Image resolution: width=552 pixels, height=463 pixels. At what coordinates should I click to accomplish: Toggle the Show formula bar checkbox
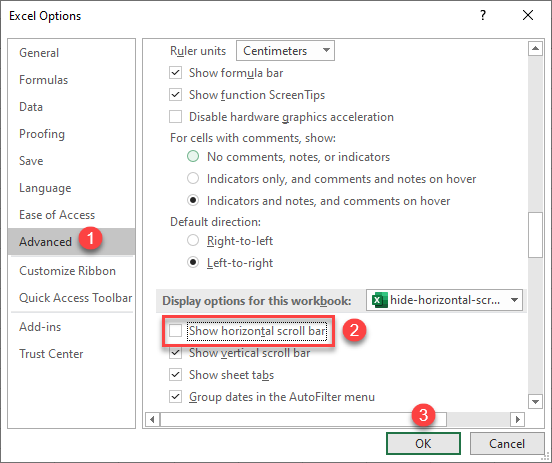175,73
